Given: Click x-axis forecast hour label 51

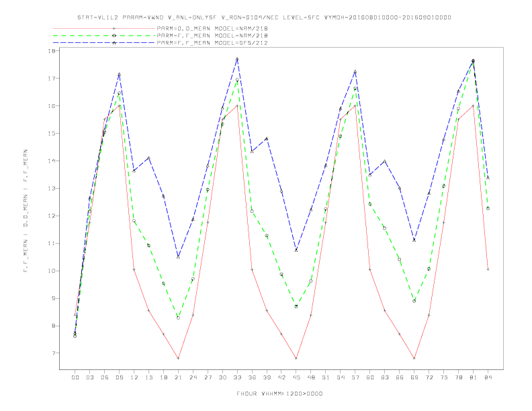Looking at the screenshot, I should [x=326, y=377].
